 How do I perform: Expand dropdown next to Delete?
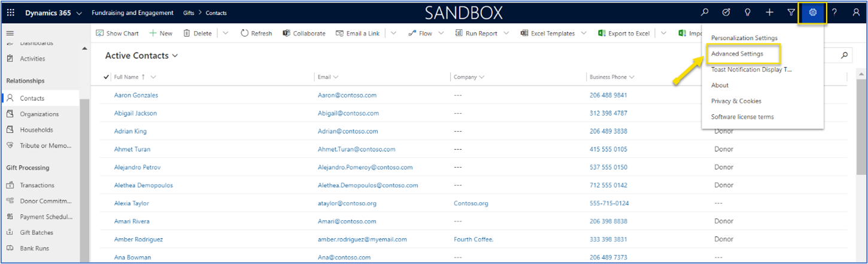(x=226, y=34)
